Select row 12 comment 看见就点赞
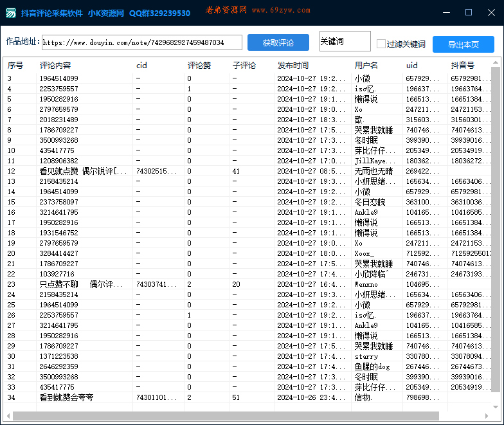Viewport: 504px width, 425px height. [x=84, y=171]
